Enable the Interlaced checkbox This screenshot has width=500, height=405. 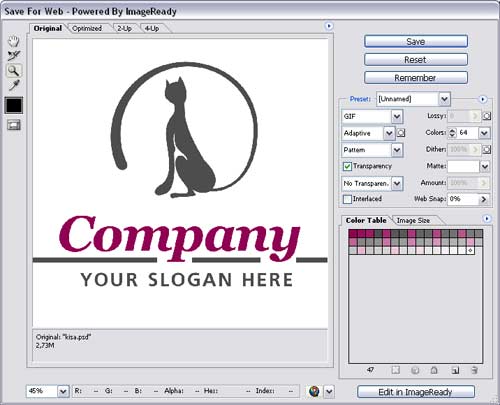(347, 199)
